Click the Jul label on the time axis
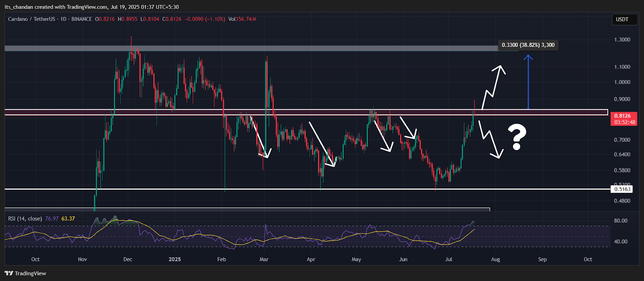Screen dimensions: 644x281 coord(449,259)
